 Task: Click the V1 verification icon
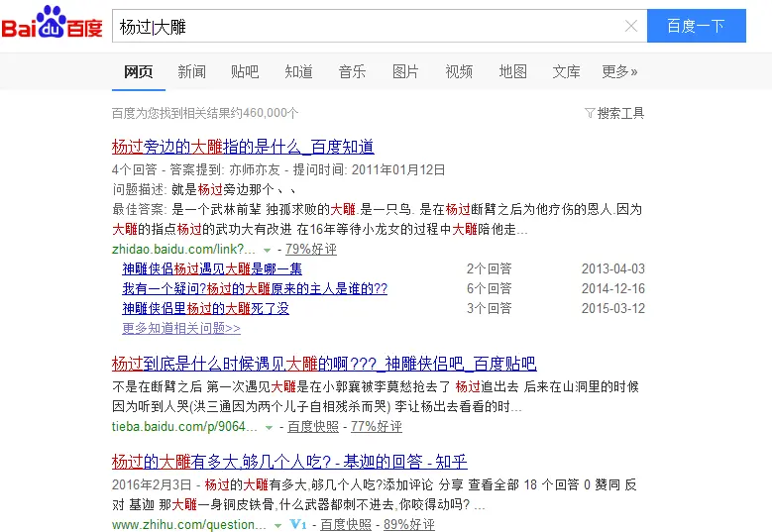click(298, 525)
